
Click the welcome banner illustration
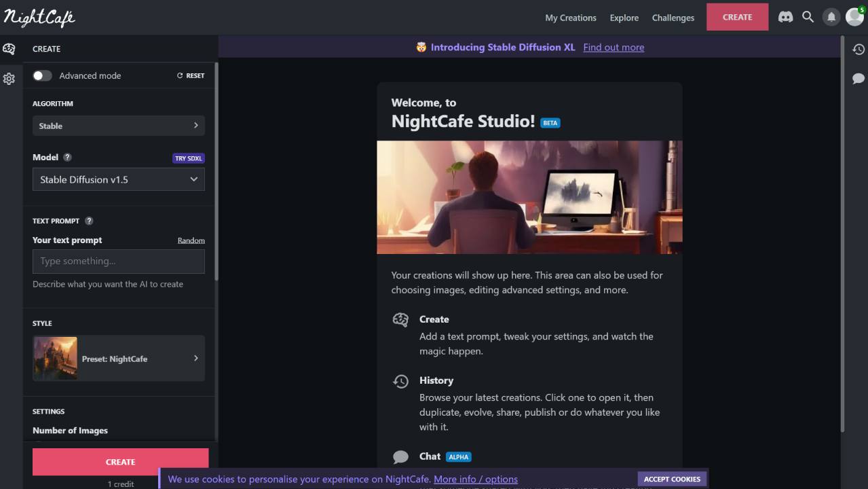tap(529, 197)
